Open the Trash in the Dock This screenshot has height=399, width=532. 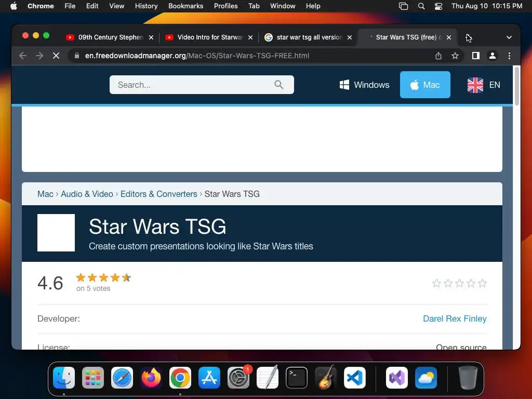468,378
